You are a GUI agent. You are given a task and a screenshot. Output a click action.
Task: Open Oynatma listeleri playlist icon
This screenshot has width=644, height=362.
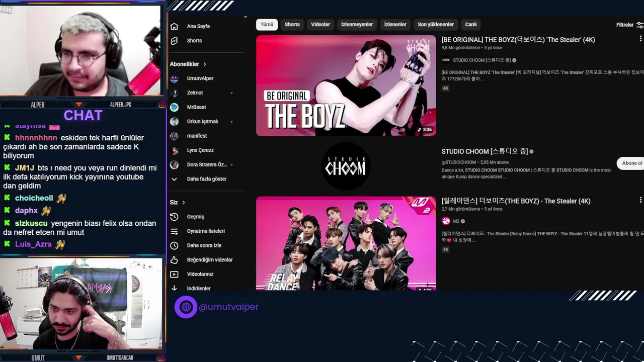tap(174, 231)
